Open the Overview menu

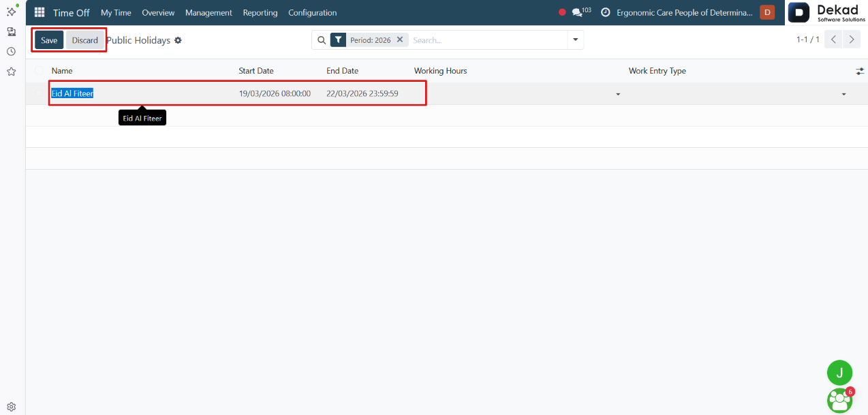pos(158,12)
